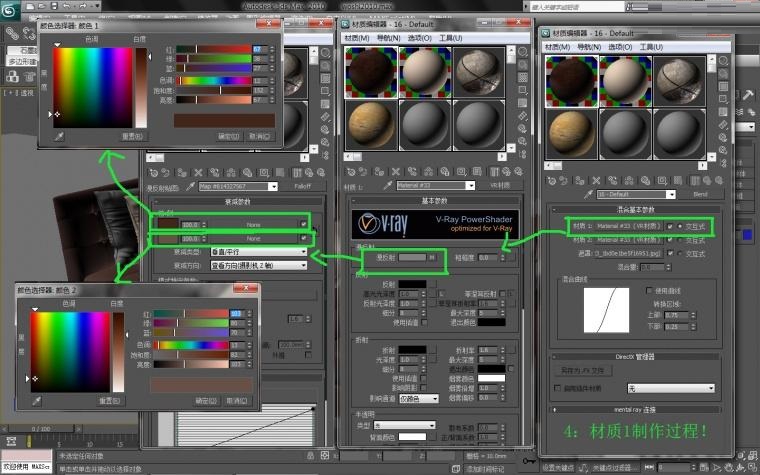Click Blend material type button
This screenshot has width=760, height=475.
point(700,194)
